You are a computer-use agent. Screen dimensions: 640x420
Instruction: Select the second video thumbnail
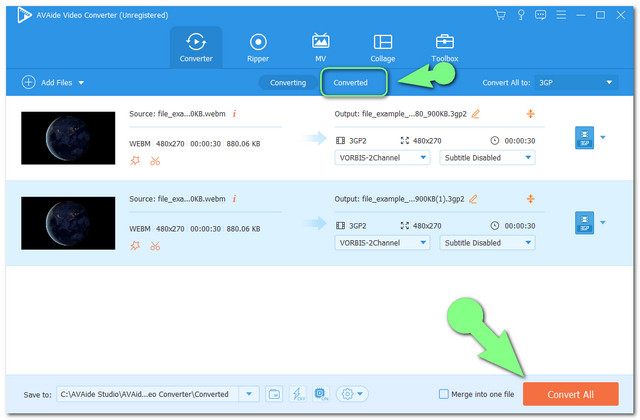[x=68, y=223]
